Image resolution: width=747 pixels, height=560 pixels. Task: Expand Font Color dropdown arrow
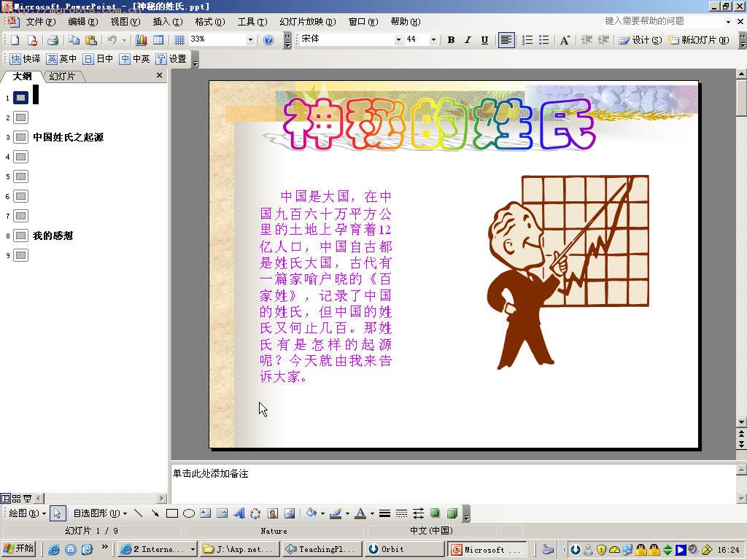click(372, 513)
